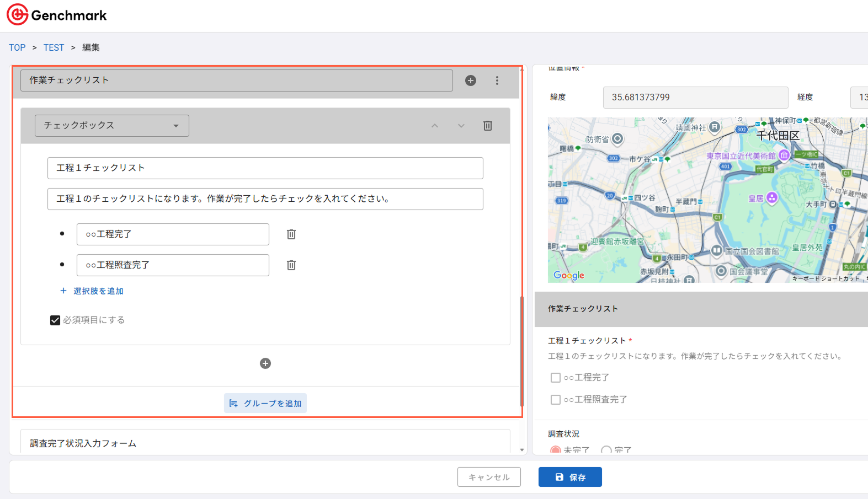This screenshot has height=499, width=868.
Task: Move field up with up chevron
Action: pyautogui.click(x=435, y=126)
